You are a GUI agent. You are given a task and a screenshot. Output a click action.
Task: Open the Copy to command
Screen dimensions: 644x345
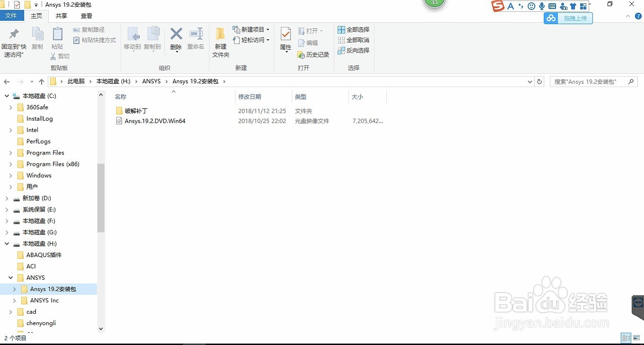click(x=152, y=38)
